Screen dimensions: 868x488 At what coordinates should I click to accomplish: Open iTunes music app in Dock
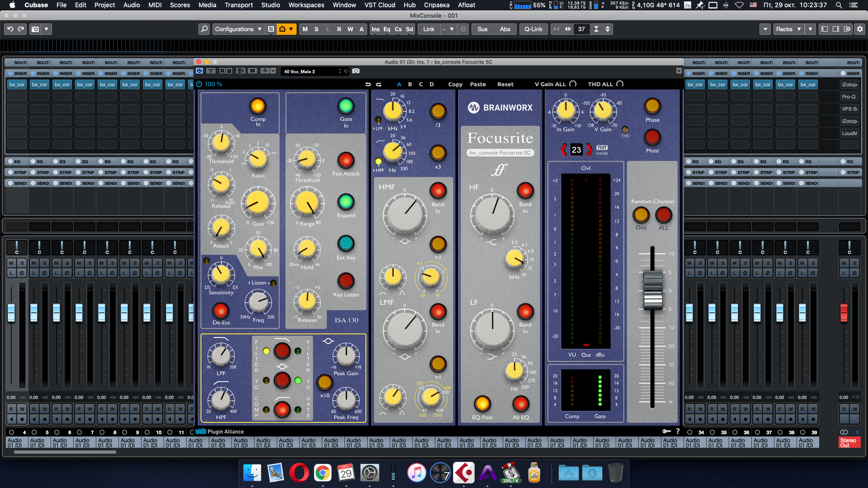pyautogui.click(x=416, y=473)
